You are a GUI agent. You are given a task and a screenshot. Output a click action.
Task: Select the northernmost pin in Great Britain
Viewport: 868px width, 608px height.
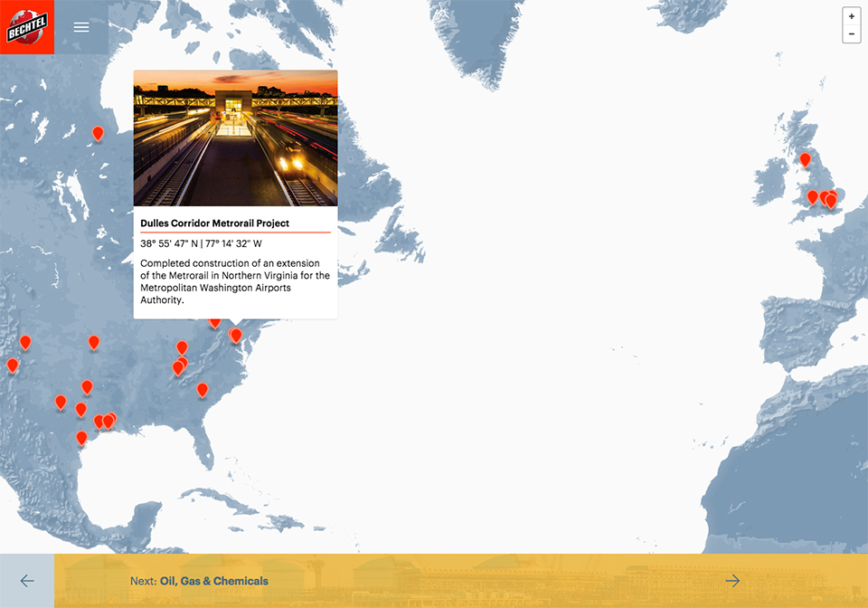pyautogui.click(x=805, y=159)
